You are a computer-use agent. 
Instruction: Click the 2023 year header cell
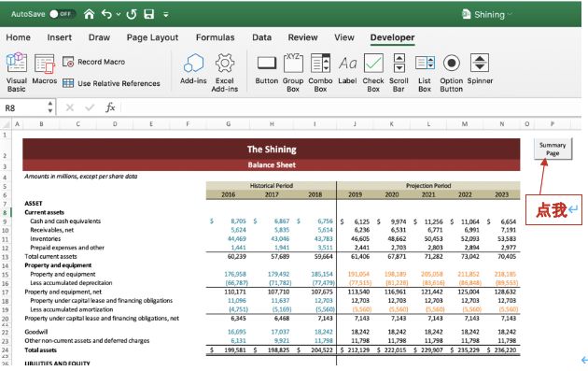[501, 194]
